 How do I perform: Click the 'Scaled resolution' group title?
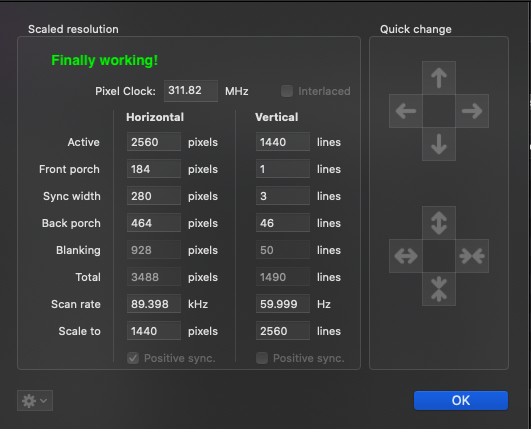coord(73,29)
